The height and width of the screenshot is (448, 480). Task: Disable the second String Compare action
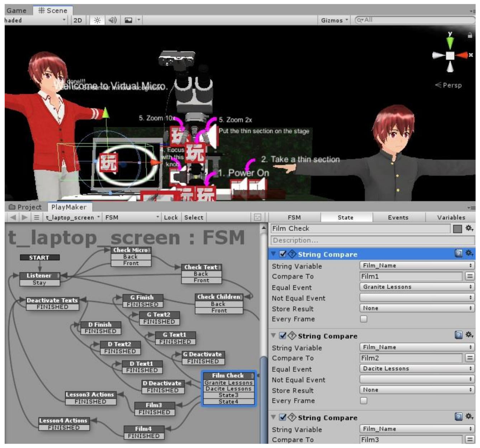(x=283, y=336)
